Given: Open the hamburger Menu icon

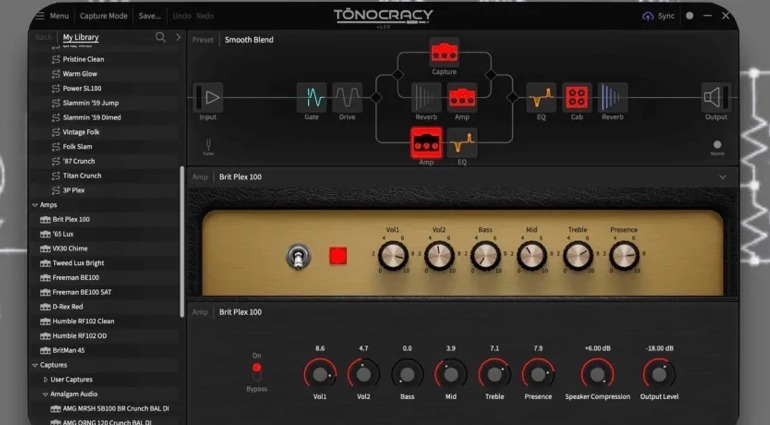Looking at the screenshot, I should pos(40,16).
